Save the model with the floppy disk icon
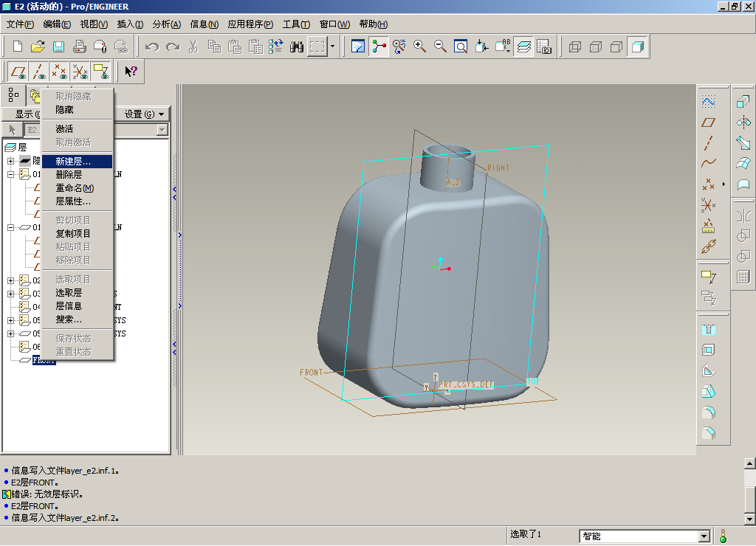The image size is (756, 546). (59, 46)
